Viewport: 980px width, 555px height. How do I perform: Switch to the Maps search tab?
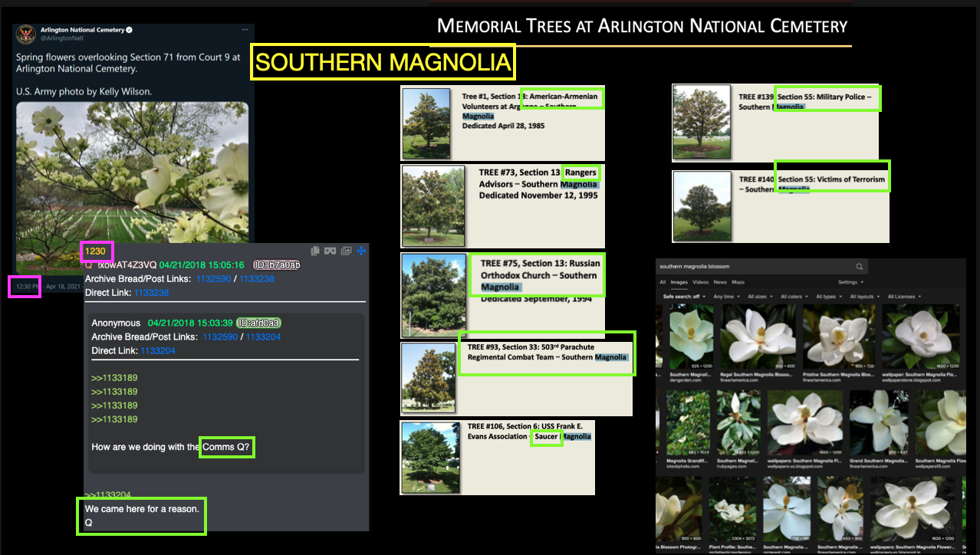[738, 282]
